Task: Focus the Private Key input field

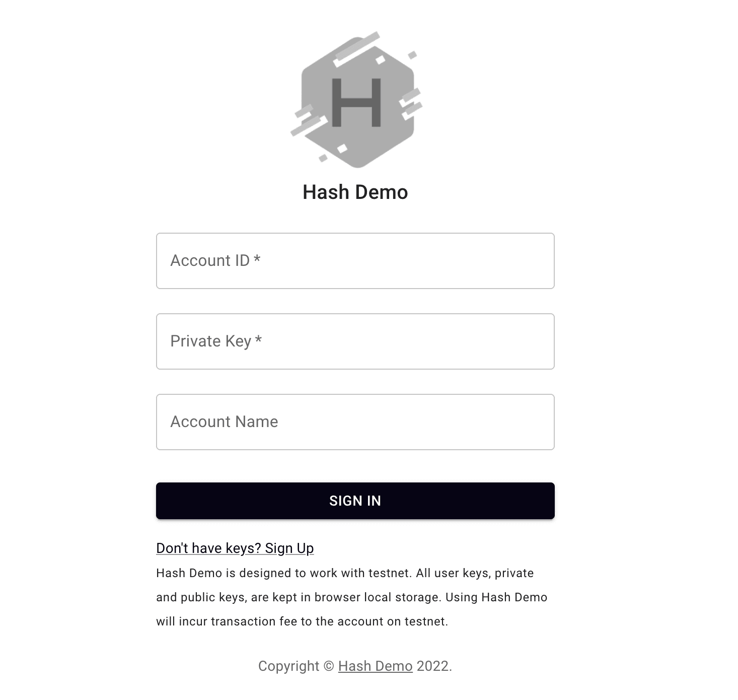Action: tap(355, 341)
